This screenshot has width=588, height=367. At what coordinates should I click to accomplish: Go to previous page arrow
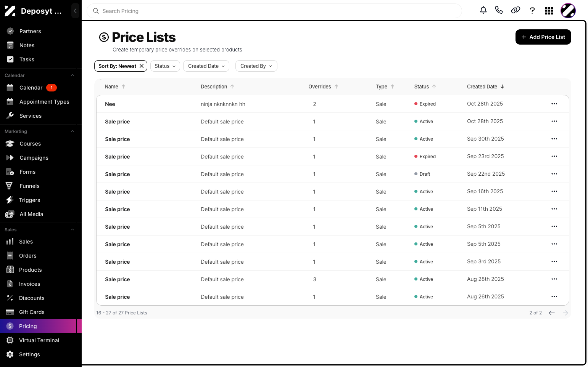(x=552, y=313)
